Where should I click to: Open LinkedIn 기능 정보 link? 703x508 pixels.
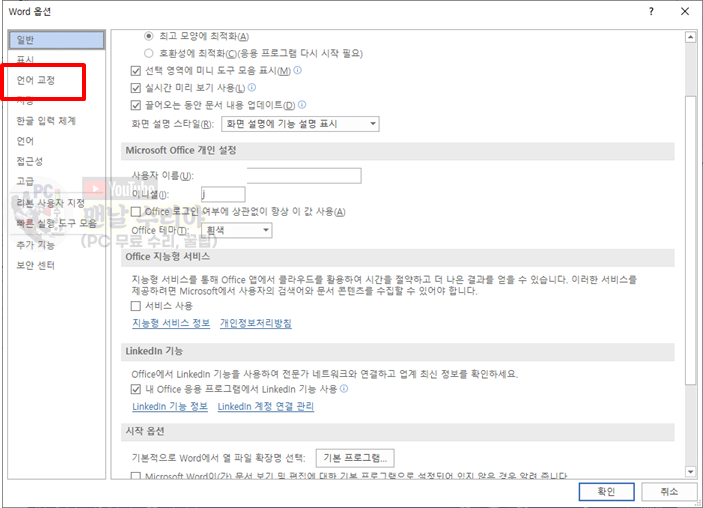[170, 407]
